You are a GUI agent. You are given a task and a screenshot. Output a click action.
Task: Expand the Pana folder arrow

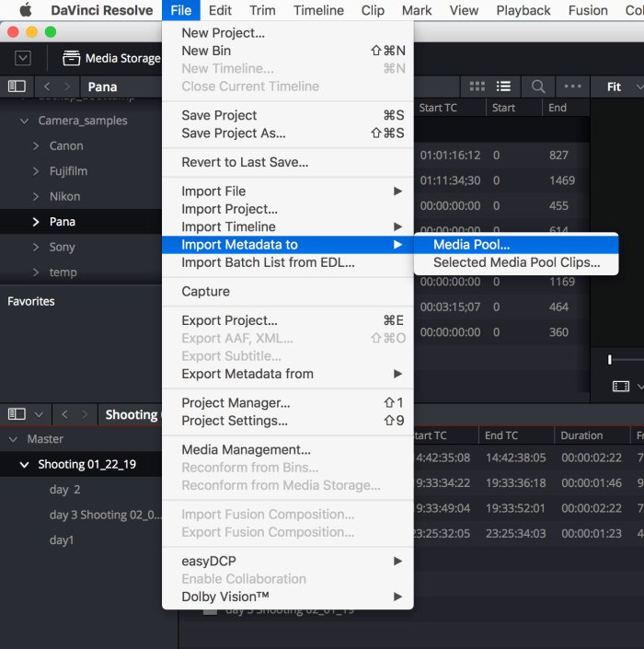36,222
